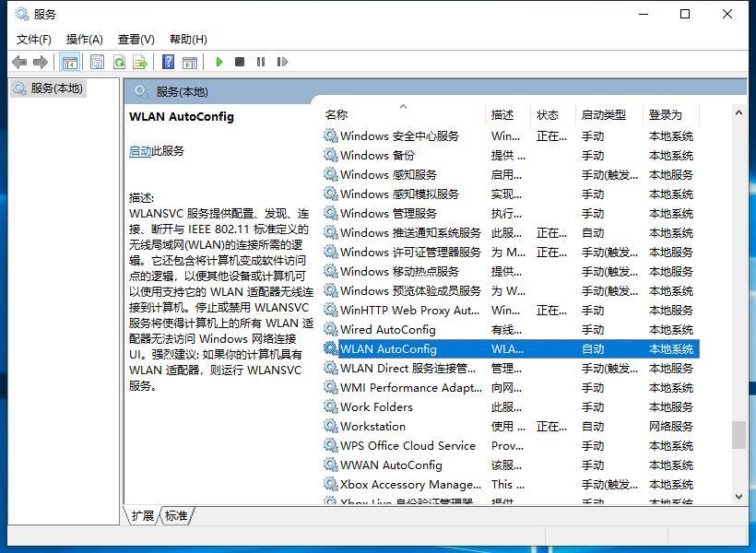
Task: Switch to the 标准 tab
Action: 175,516
